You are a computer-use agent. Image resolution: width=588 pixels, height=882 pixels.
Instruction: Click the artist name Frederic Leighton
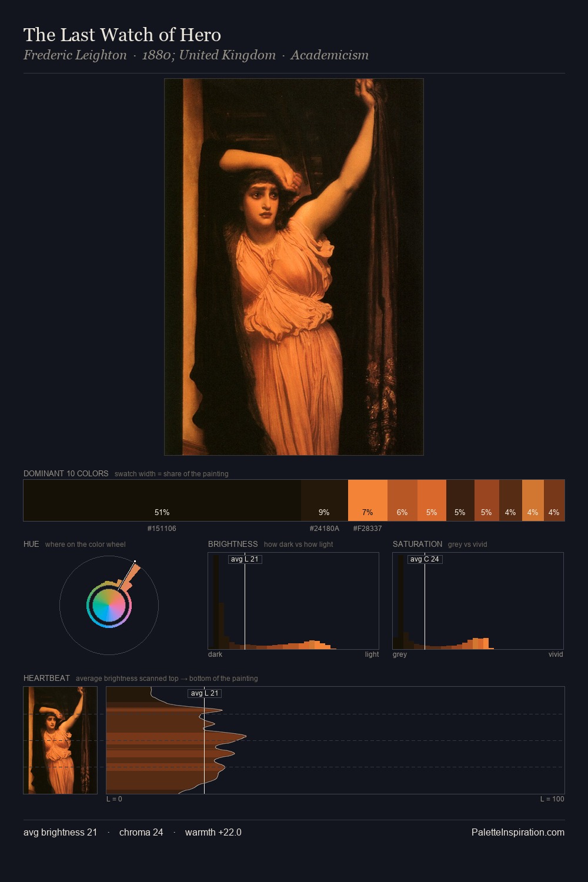(75, 55)
